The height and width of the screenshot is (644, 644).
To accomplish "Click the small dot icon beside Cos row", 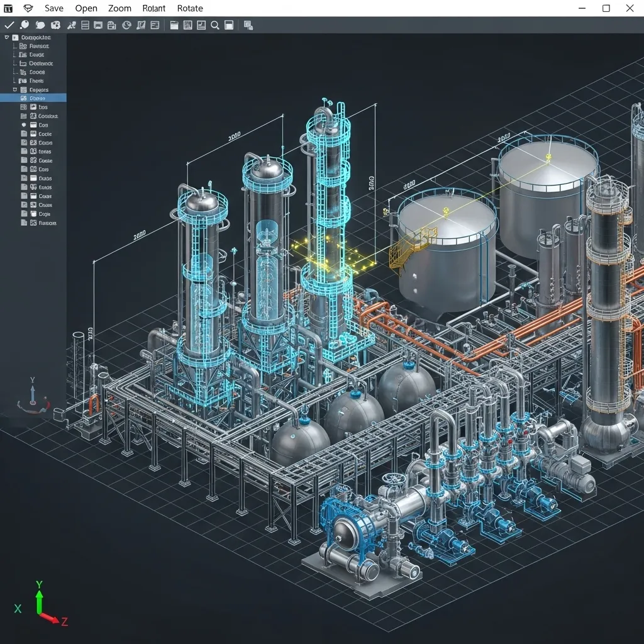I will coord(23,125).
